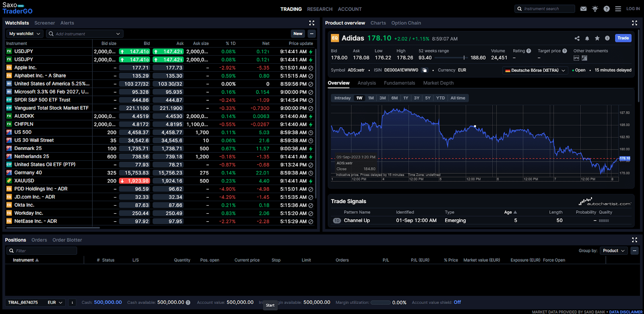The width and height of the screenshot is (644, 314).
Task: Open the Fundamentals tab
Action: point(399,83)
